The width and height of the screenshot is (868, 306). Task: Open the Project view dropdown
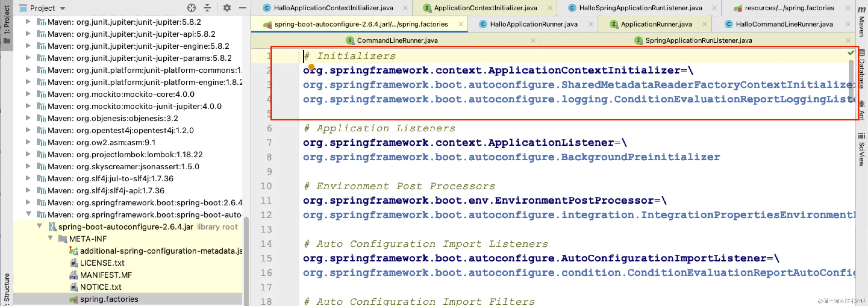click(x=63, y=8)
